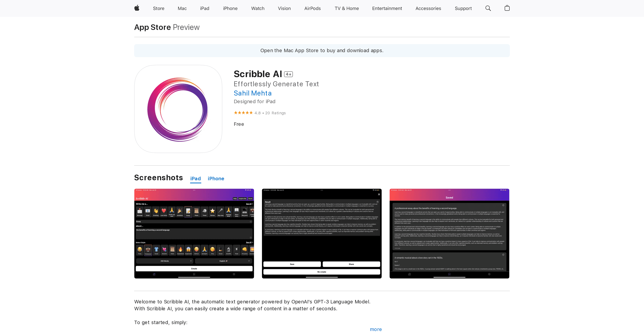
Task: Open the TV & Home menu item
Action: click(347, 8)
